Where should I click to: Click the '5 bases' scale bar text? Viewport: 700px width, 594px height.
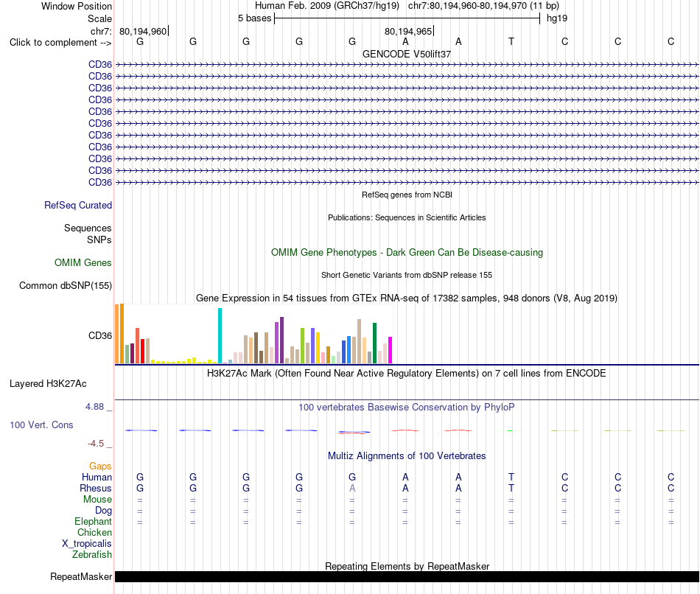(254, 18)
